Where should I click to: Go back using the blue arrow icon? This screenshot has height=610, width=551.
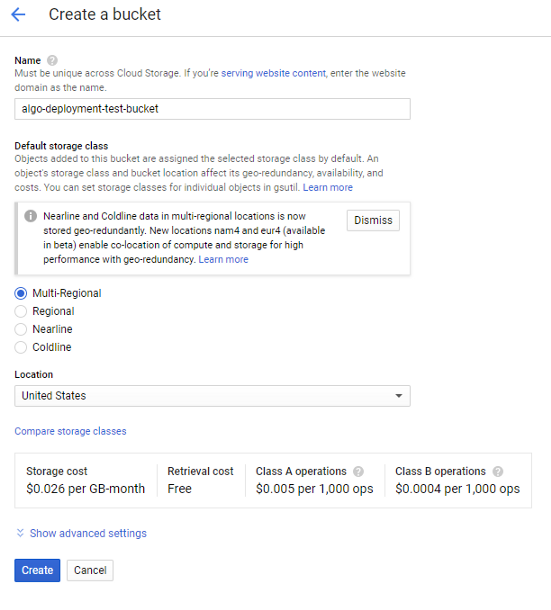pyautogui.click(x=18, y=15)
